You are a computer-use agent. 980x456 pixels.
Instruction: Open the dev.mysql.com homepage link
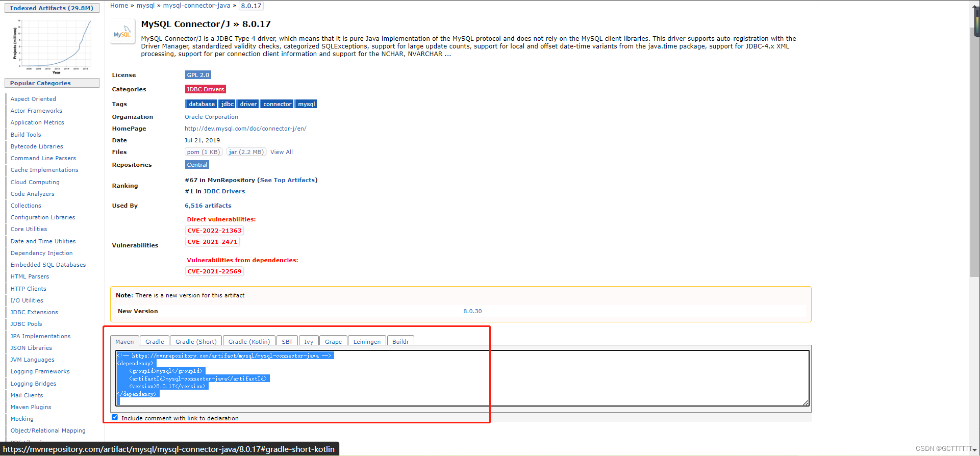pos(245,129)
